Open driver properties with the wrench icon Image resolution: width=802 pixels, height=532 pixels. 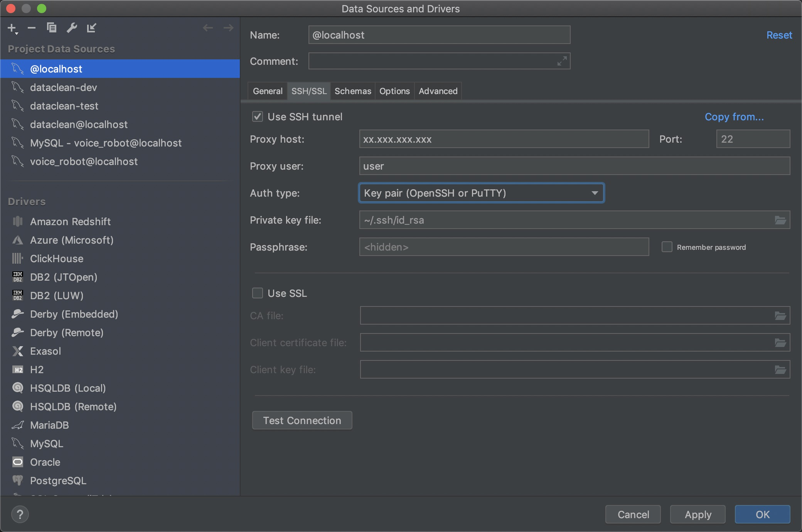coord(72,27)
